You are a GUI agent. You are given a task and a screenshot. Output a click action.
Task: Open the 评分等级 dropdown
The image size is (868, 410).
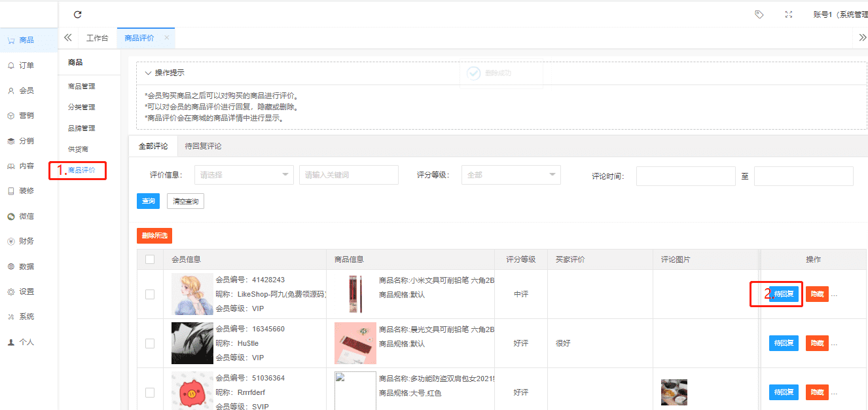pyautogui.click(x=511, y=175)
